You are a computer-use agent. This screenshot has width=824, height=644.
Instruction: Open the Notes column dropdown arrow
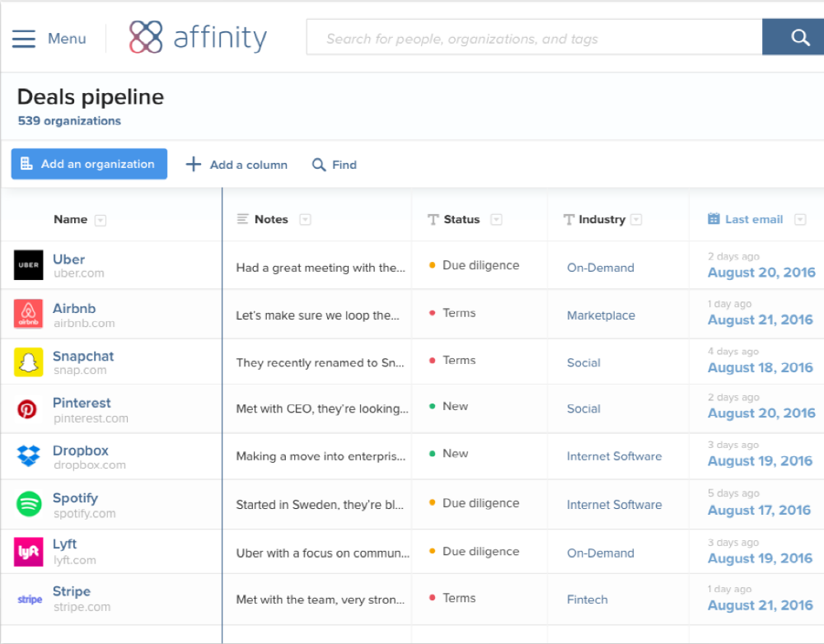(305, 219)
